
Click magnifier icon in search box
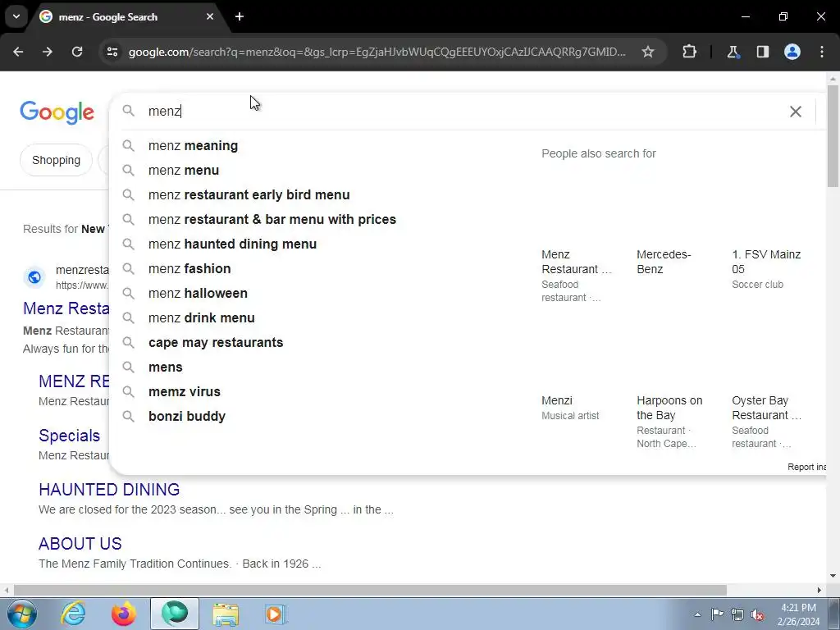tap(129, 111)
